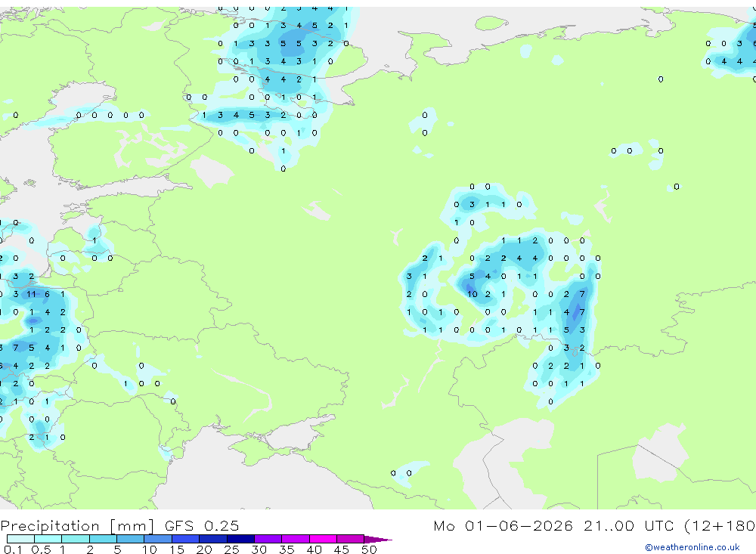Click the 5–10 mm legend swatch
Screen dimensions: 756x554
131,539
